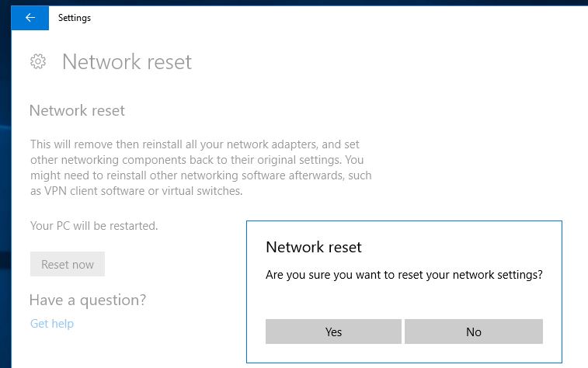Click the gear icon beside Network reset heading
This screenshot has width=588, height=368.
(x=38, y=61)
